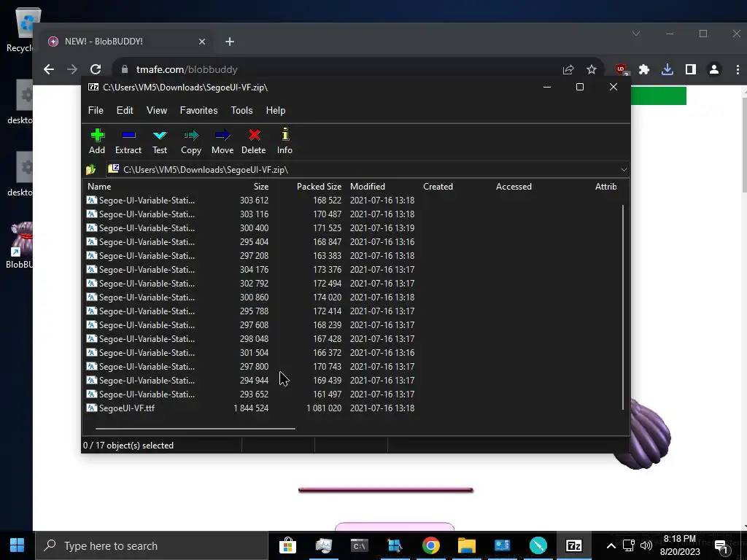Viewport: 747px width, 560px height.
Task: Bookmark this page with star icon
Action: tap(591, 69)
